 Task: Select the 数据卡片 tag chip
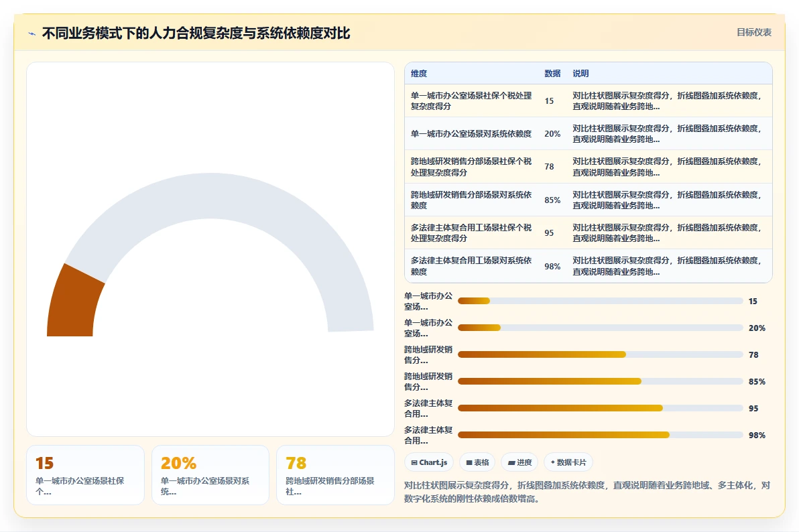click(568, 462)
